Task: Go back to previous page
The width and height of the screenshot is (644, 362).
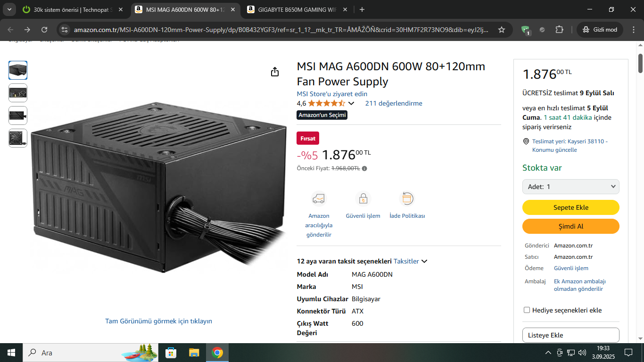Action: 11,30
